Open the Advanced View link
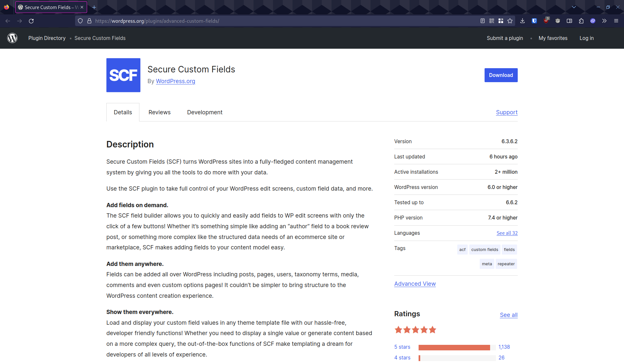The width and height of the screenshot is (624, 364). click(x=415, y=283)
